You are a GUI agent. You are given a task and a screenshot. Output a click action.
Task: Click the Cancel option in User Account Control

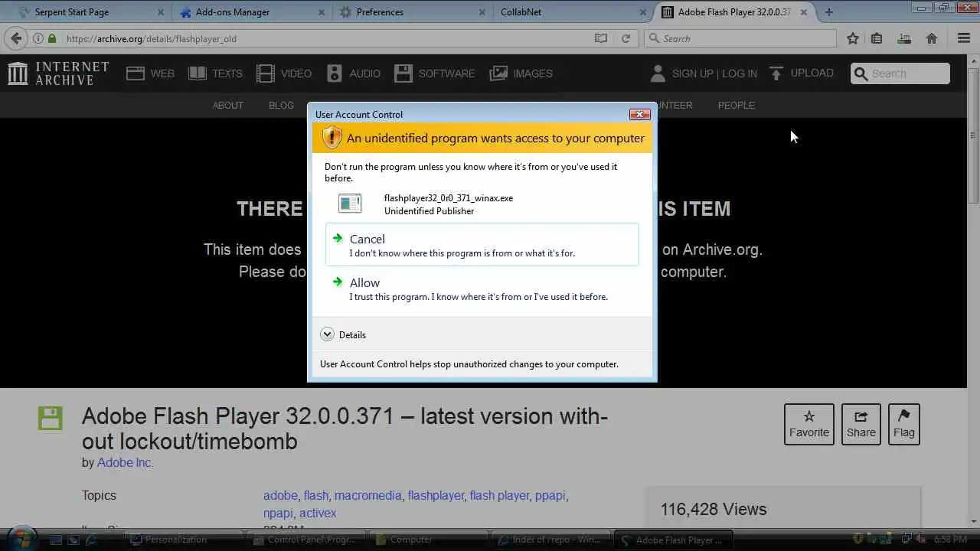coord(482,245)
